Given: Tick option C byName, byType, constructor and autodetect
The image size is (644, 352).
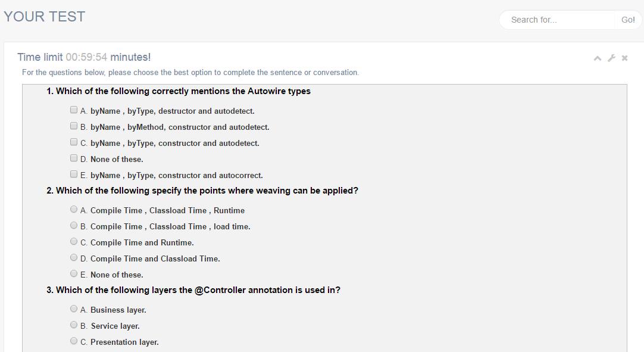Looking at the screenshot, I should [74, 142].
